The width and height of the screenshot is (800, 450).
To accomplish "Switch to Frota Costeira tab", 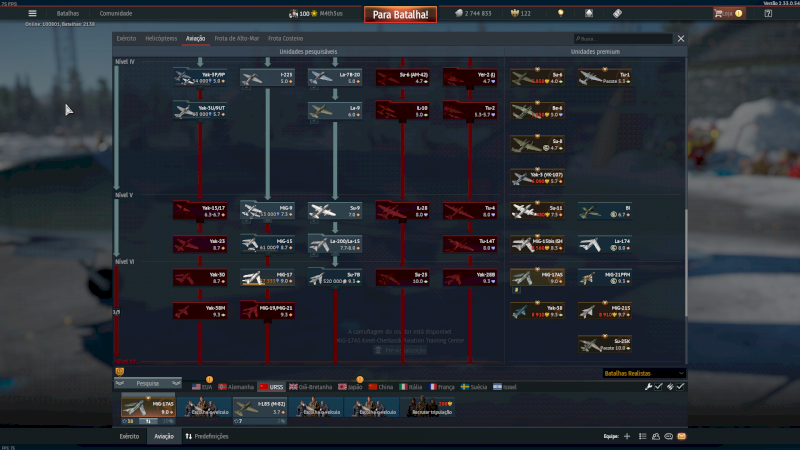I will tap(286, 38).
